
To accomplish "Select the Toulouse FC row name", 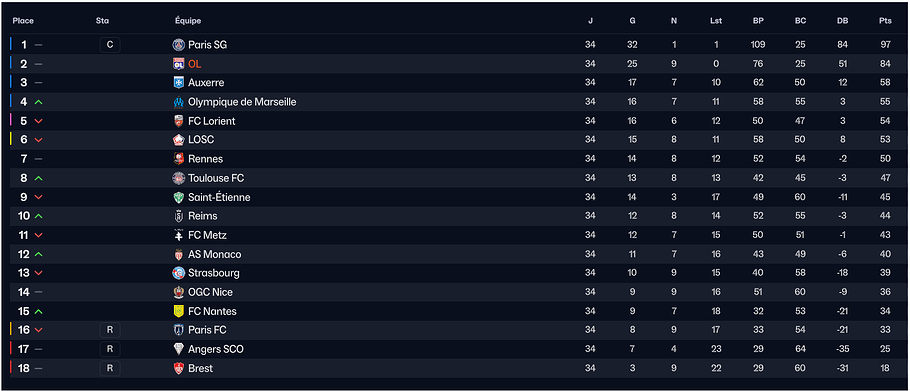I will point(216,178).
